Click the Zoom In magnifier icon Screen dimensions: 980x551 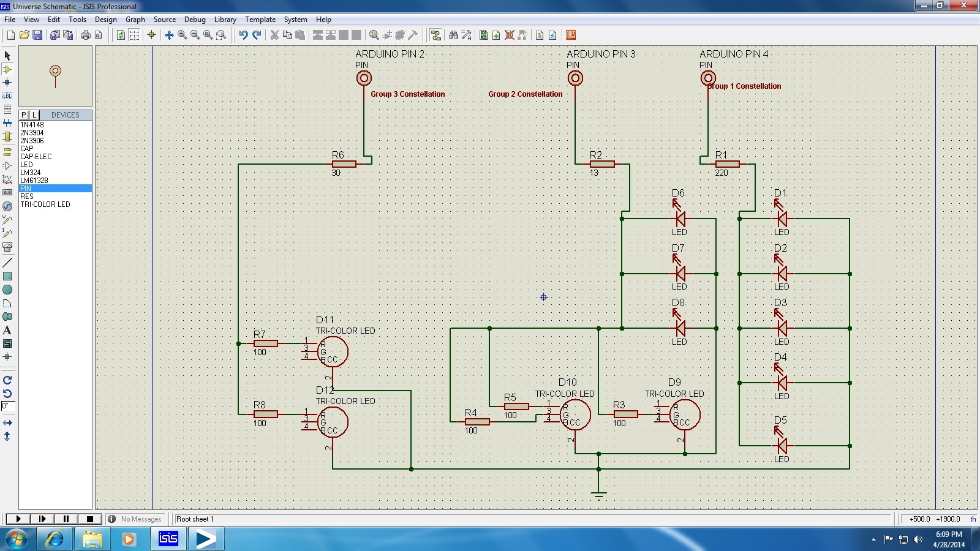point(182,35)
